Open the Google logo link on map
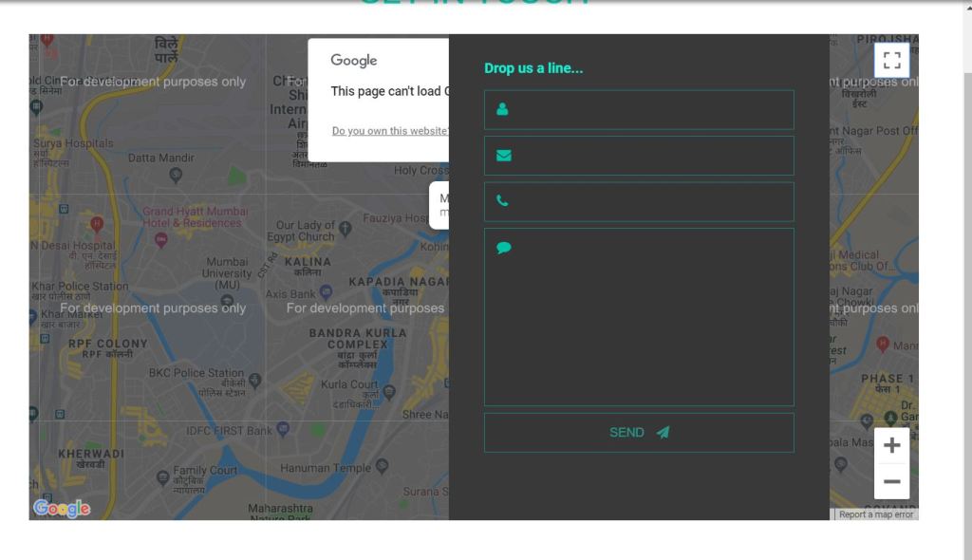 point(62,509)
